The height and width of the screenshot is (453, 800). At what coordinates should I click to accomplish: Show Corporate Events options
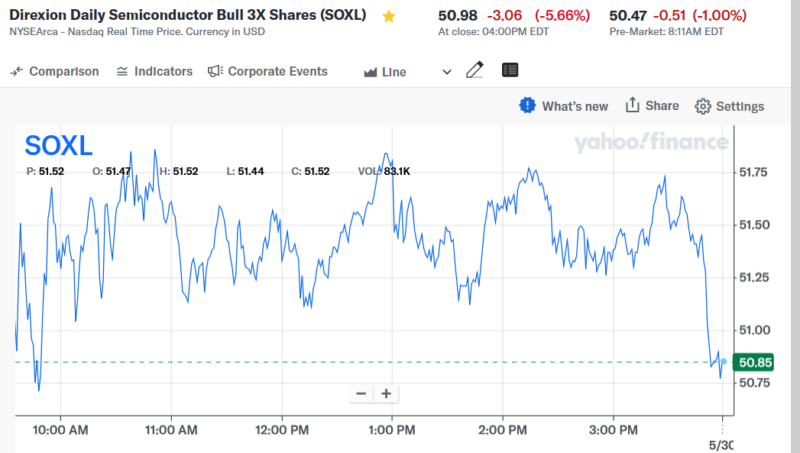click(267, 71)
